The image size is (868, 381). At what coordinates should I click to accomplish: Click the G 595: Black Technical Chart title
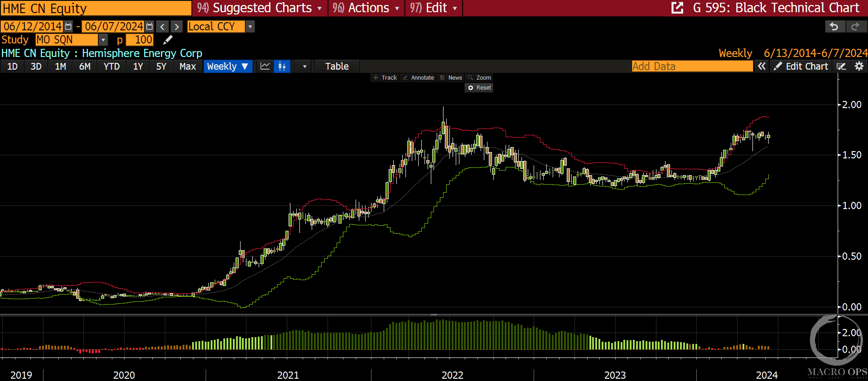776,8
